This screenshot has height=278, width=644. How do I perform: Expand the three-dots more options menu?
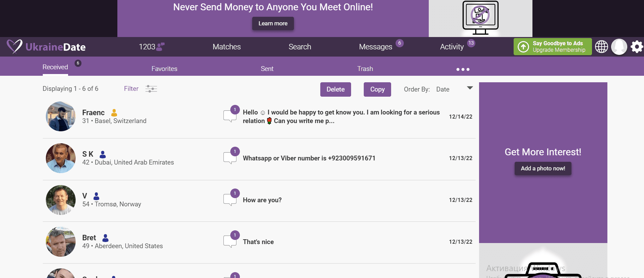[463, 69]
